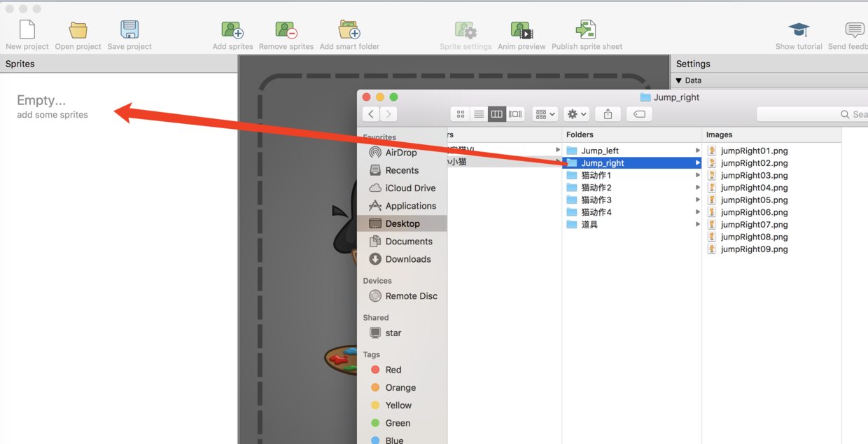Image resolution: width=868 pixels, height=444 pixels.
Task: Select AirDrop in the Finder sidebar
Action: pyautogui.click(x=402, y=153)
